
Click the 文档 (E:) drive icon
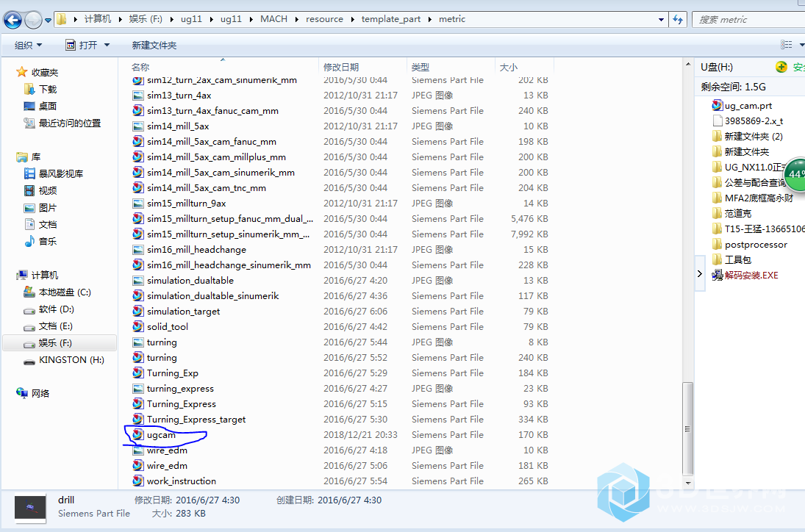tap(29, 326)
